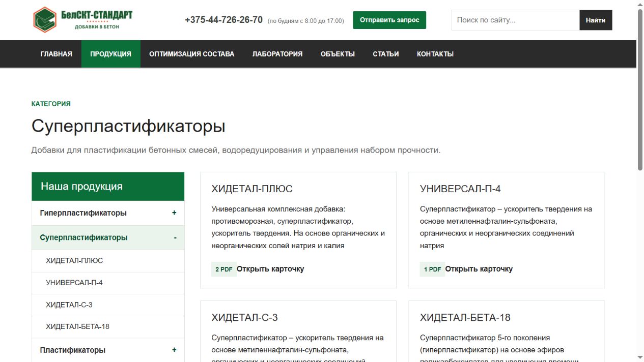Screen dimensions: 644x362
Task: Open ХИДЕТАЛ-БЕТА-18 in the sidebar list
Action: pos(108,327)
